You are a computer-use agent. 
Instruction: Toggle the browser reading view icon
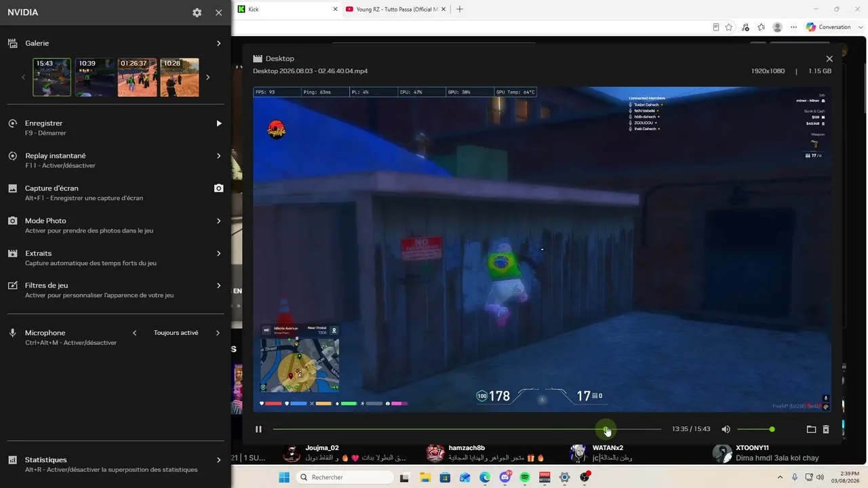pos(716,27)
